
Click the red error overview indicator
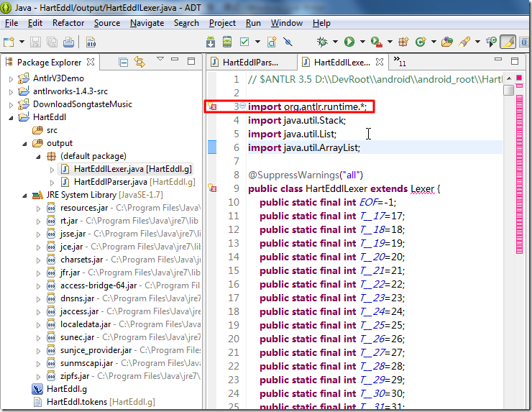point(519,78)
